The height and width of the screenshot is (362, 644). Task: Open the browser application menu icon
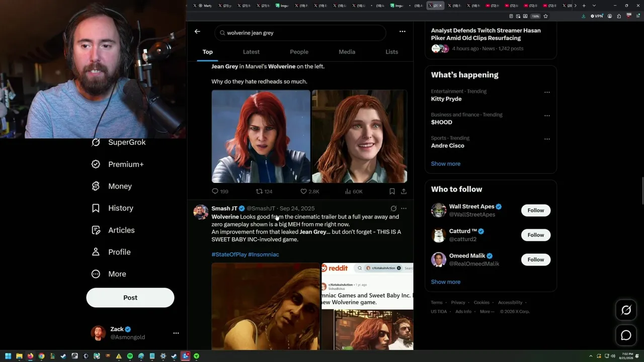(x=637, y=16)
